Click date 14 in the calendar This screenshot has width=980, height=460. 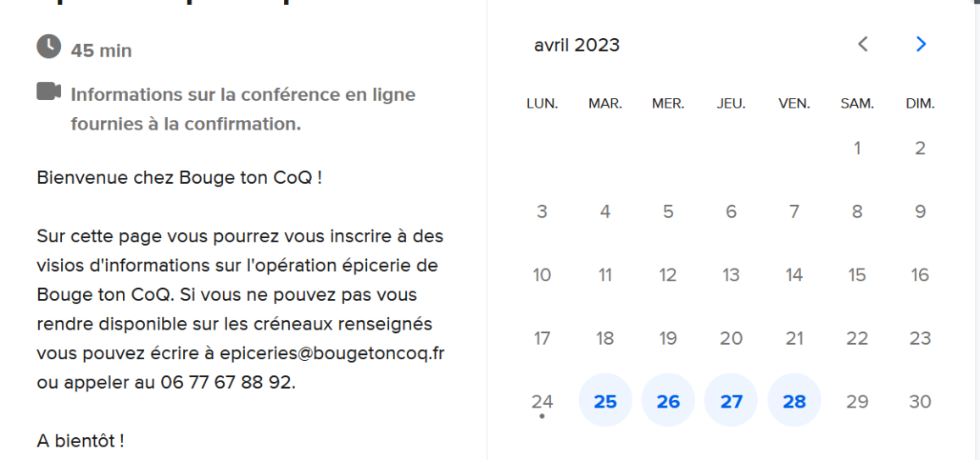tap(794, 274)
